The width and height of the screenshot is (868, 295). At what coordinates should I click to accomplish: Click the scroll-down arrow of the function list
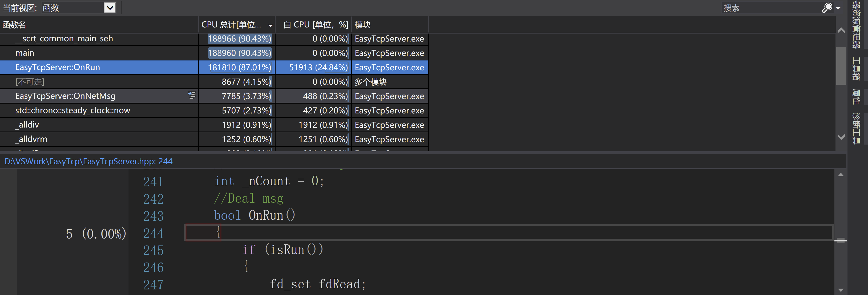coord(841,137)
